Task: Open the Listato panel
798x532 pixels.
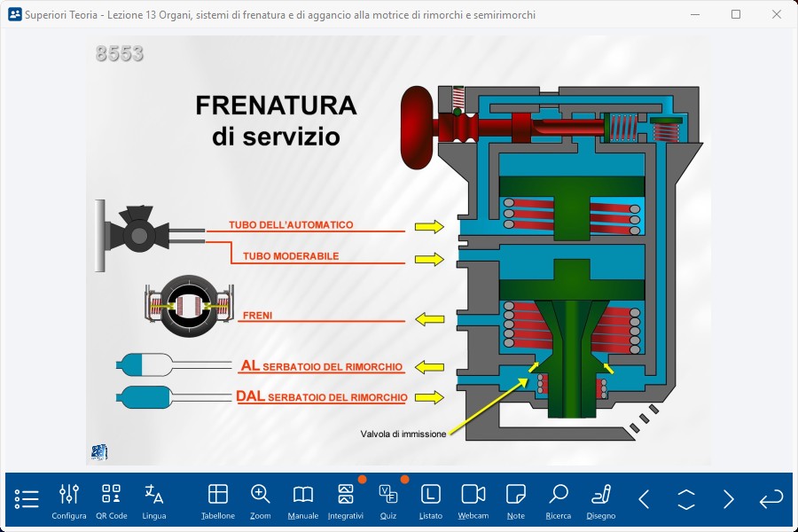Action: point(431,500)
